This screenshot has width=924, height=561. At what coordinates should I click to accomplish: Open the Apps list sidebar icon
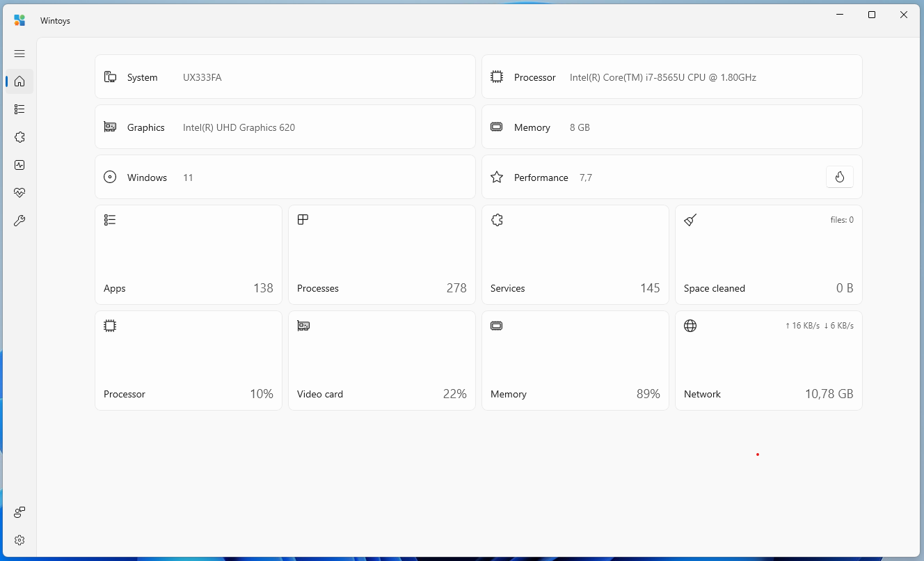tap(19, 109)
